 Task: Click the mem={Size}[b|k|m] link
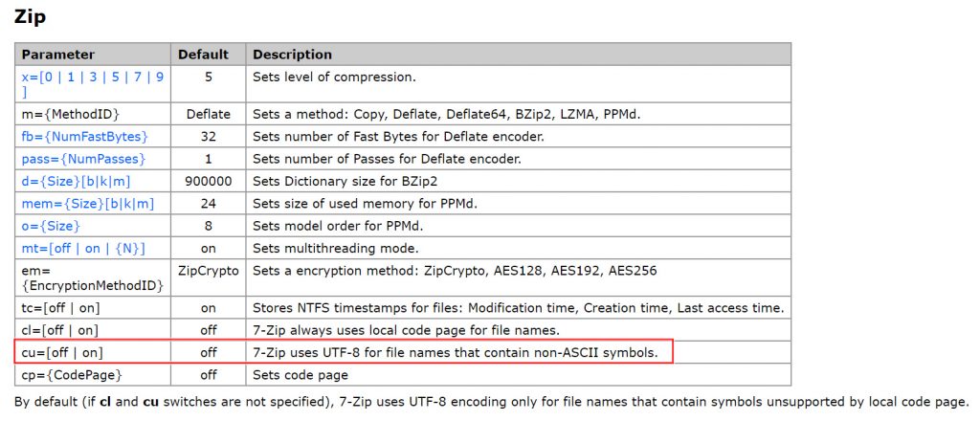tap(88, 204)
